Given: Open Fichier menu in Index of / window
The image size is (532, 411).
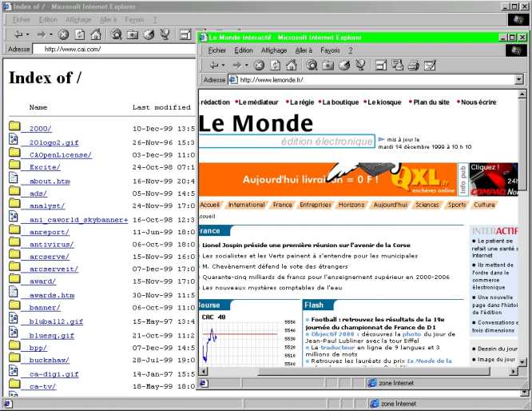Looking at the screenshot, I should pos(22,20).
